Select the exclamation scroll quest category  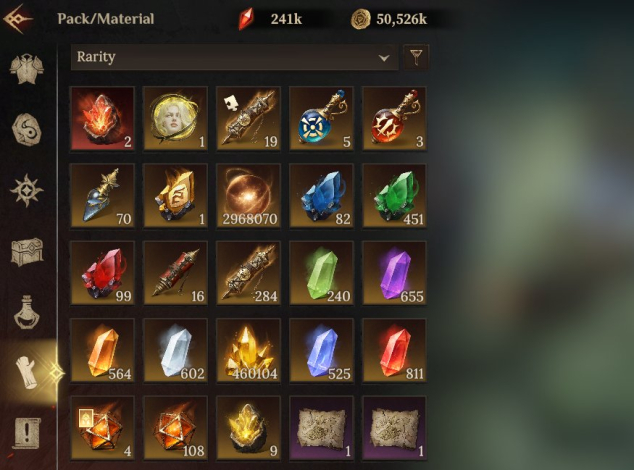point(27,434)
